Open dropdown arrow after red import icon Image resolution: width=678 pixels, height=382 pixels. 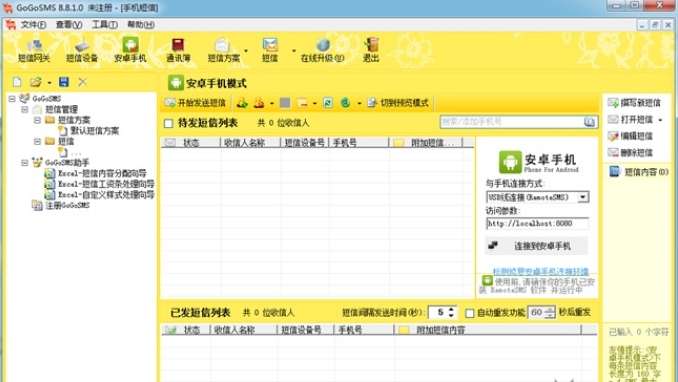click(x=272, y=103)
